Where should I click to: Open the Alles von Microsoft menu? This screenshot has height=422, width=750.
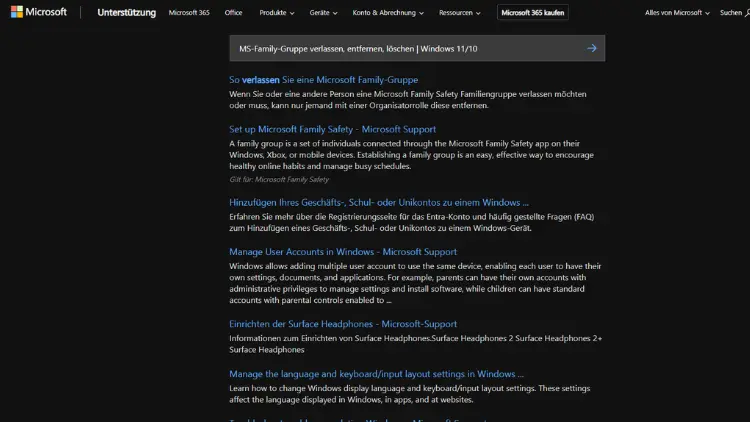click(677, 13)
